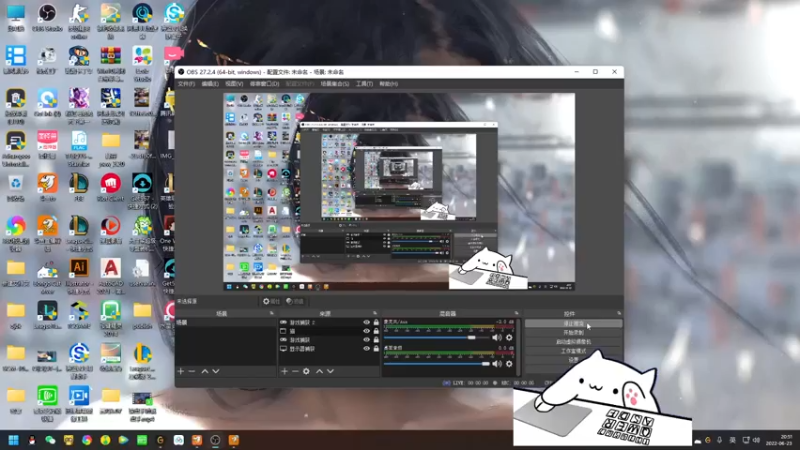Pop out the Controls dock panel

(619, 313)
